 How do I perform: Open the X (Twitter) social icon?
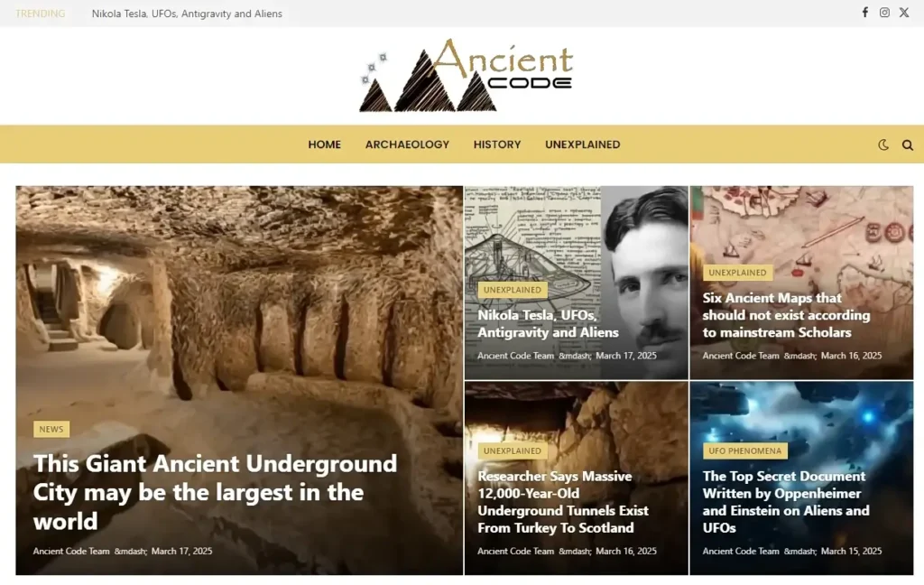point(903,13)
